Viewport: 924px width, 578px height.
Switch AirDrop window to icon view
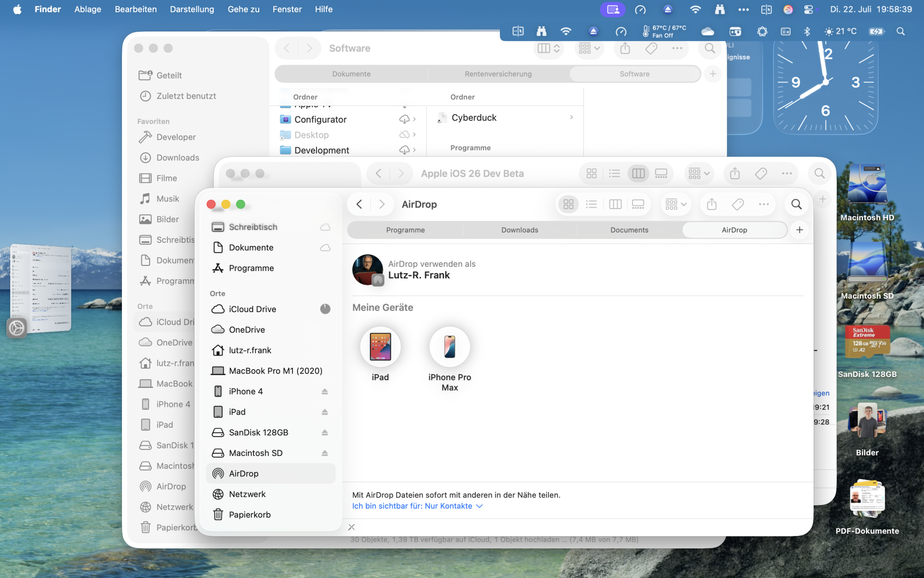[x=568, y=204]
